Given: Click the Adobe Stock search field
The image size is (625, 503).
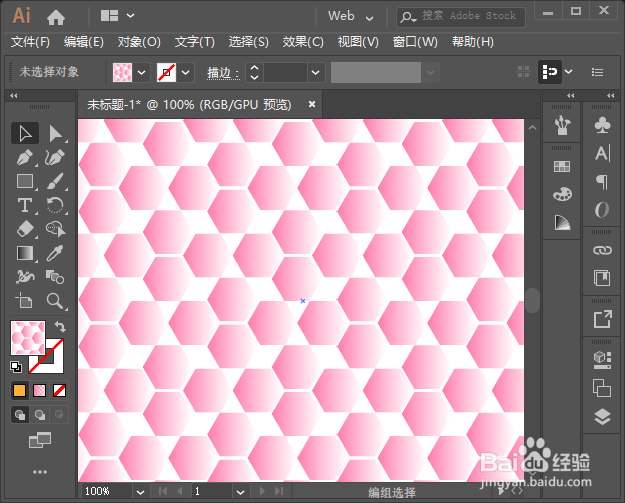Looking at the screenshot, I should [461, 16].
